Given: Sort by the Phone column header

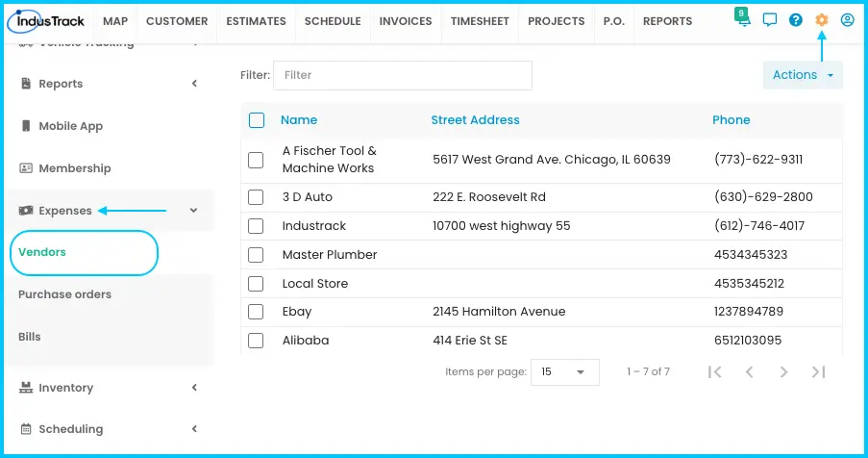Looking at the screenshot, I should (x=732, y=120).
